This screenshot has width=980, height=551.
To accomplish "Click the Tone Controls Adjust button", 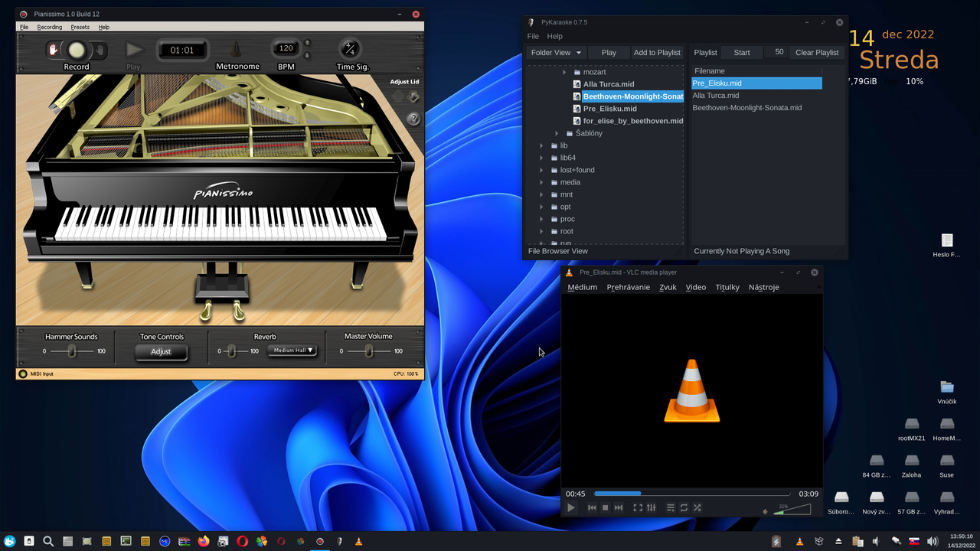I will click(x=161, y=351).
